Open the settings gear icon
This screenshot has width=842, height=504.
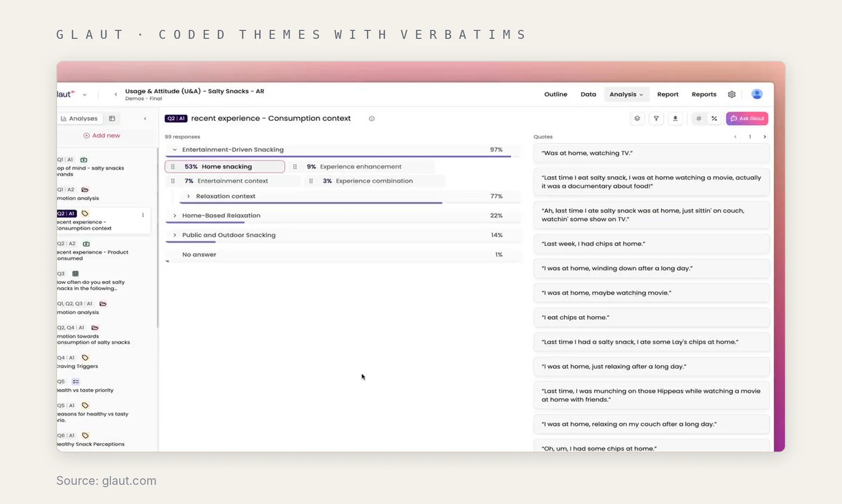tap(732, 94)
